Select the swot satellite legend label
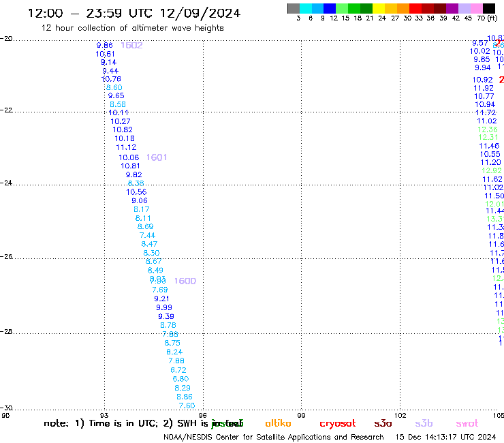The image size is (504, 443). click(467, 423)
